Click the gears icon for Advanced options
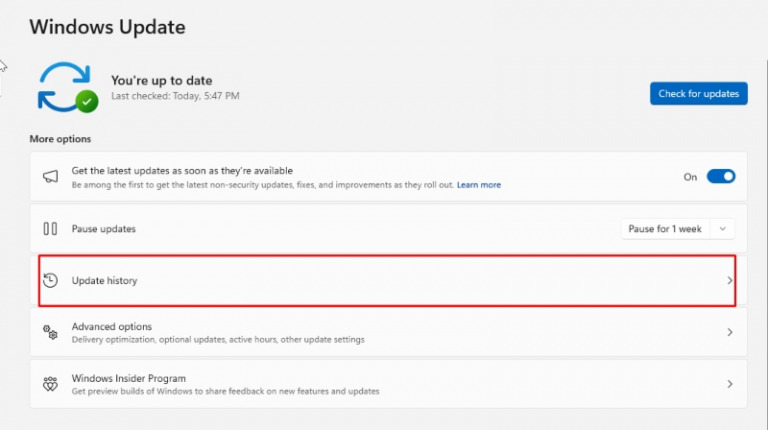The image size is (768, 430). 50,332
